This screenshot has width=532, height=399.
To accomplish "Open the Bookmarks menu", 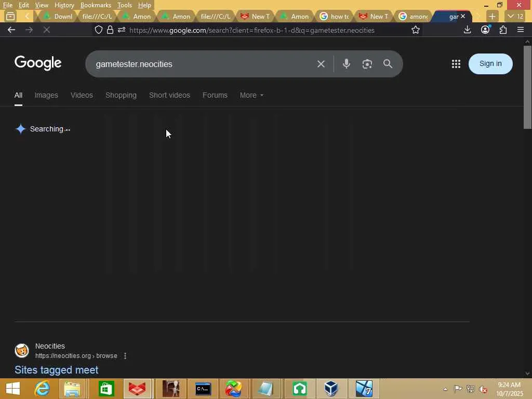I will coord(96,5).
